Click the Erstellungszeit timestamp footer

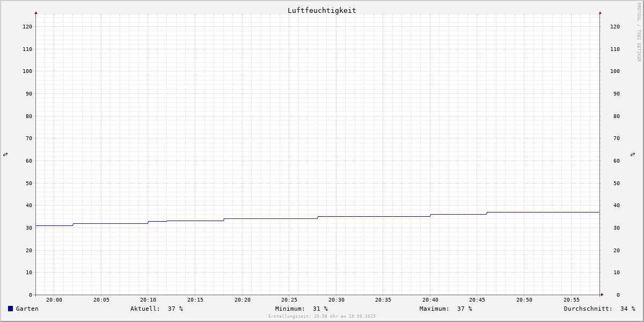click(x=322, y=317)
